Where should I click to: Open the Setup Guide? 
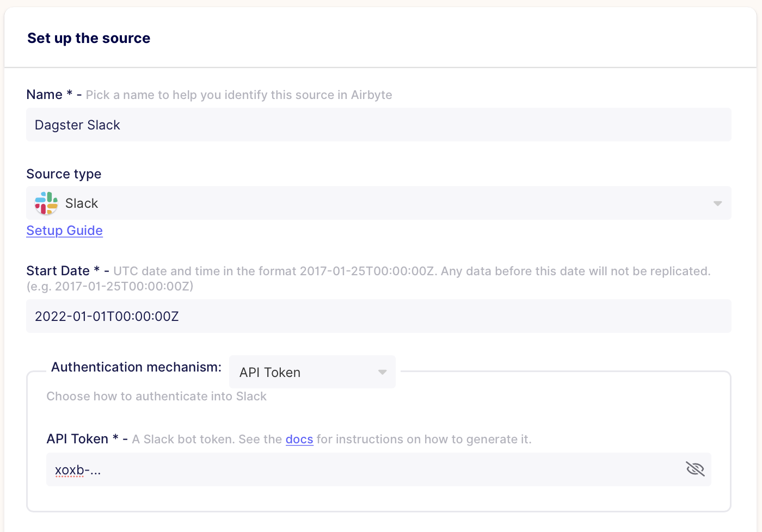click(64, 230)
